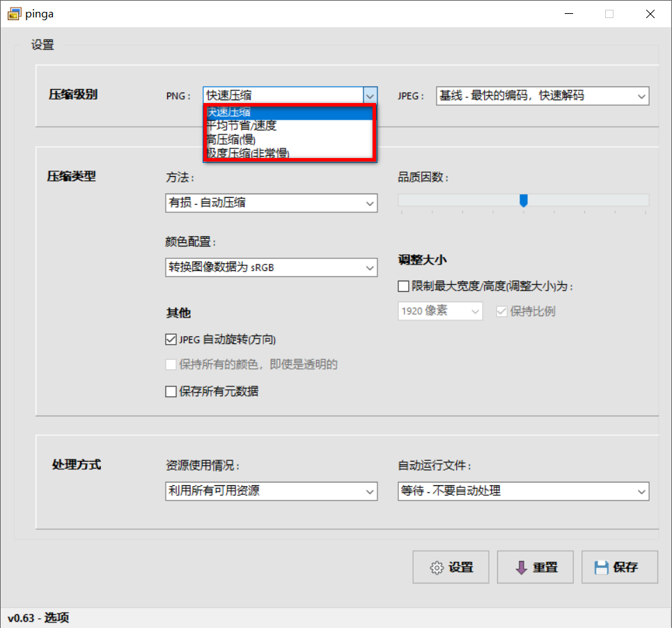The height and width of the screenshot is (628, 672).
Task: Open the 资源使用情况 dropdown
Action: [370, 491]
